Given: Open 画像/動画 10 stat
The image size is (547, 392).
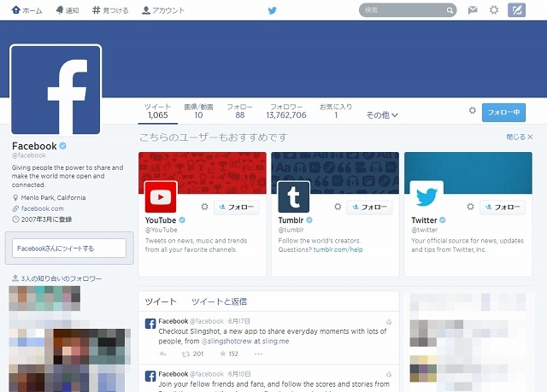Looking at the screenshot, I should (198, 111).
